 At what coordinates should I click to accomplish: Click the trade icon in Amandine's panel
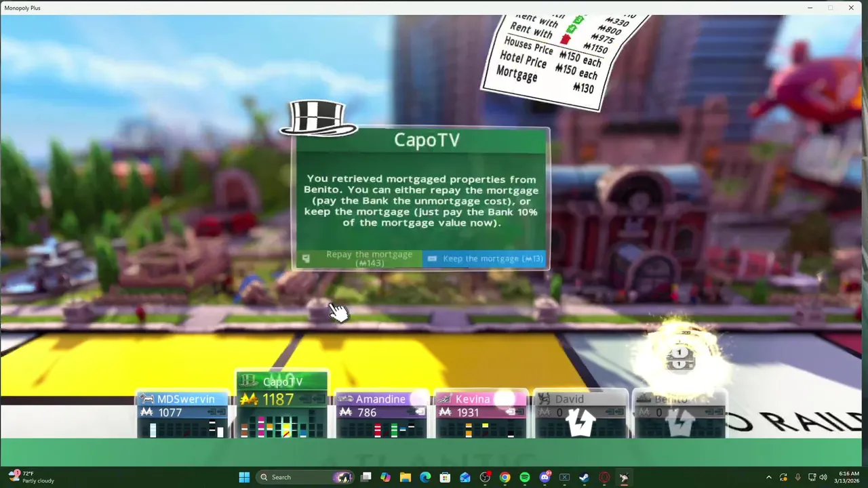pos(419,412)
